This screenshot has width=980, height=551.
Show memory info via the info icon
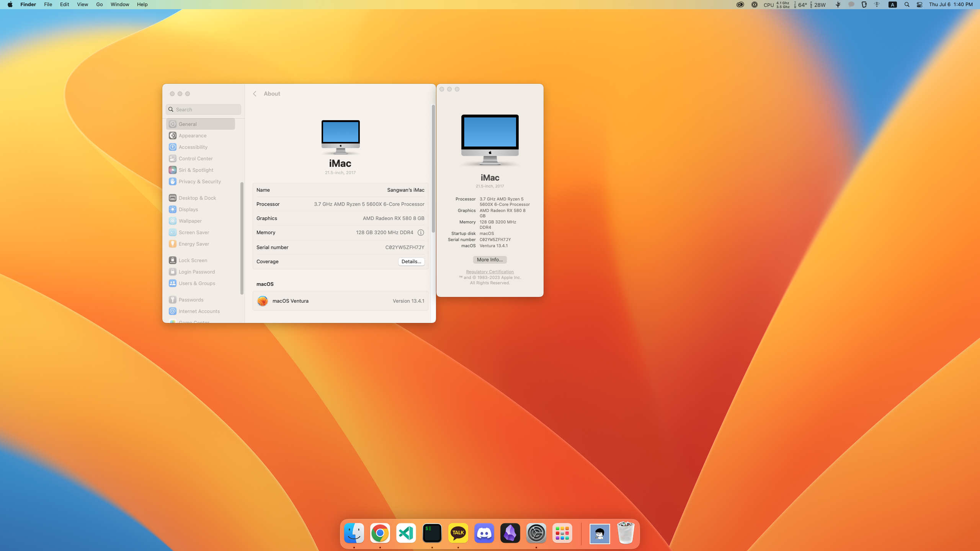[x=420, y=233]
